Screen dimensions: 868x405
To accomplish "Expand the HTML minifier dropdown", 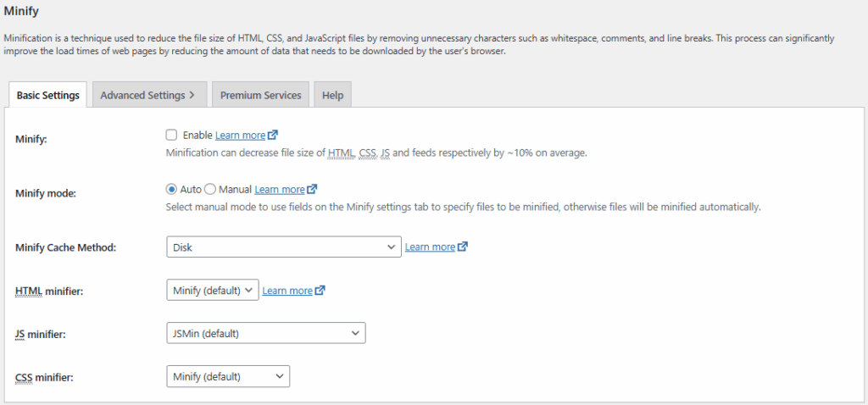I will (212, 291).
